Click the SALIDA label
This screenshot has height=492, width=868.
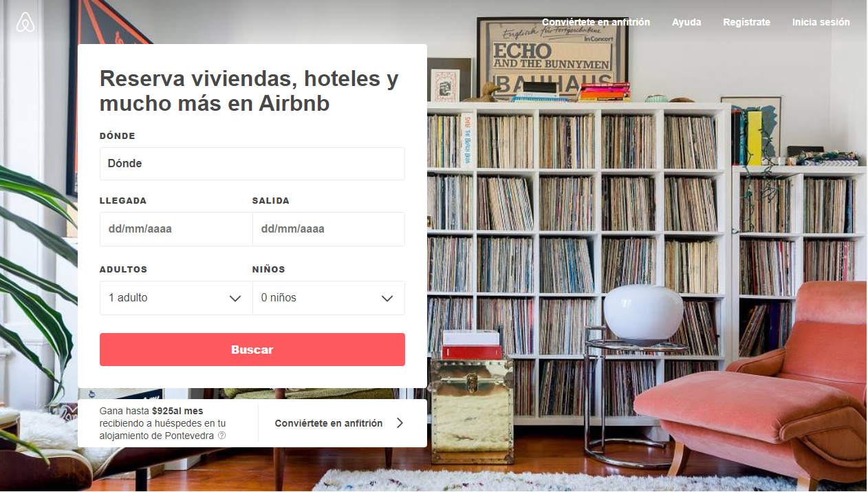coord(271,201)
